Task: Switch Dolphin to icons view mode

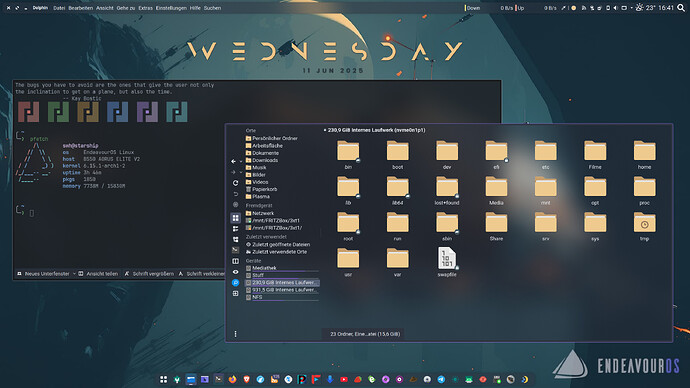Action: point(235,218)
